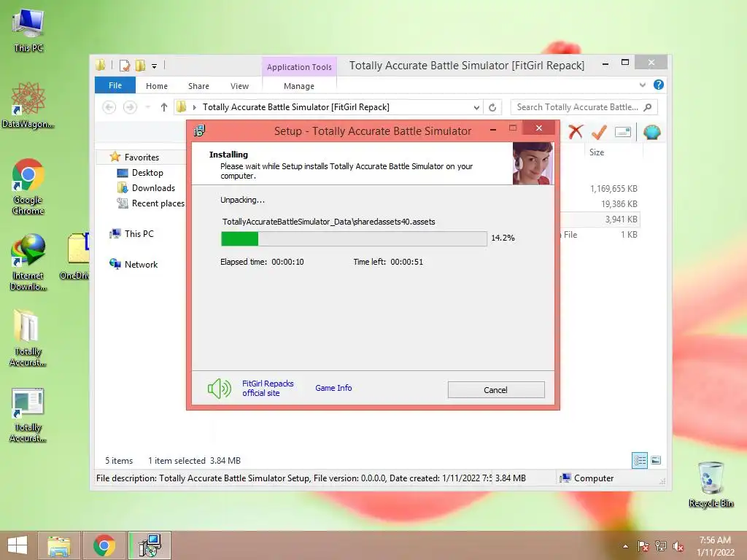Click the installation progress bar

point(354,238)
